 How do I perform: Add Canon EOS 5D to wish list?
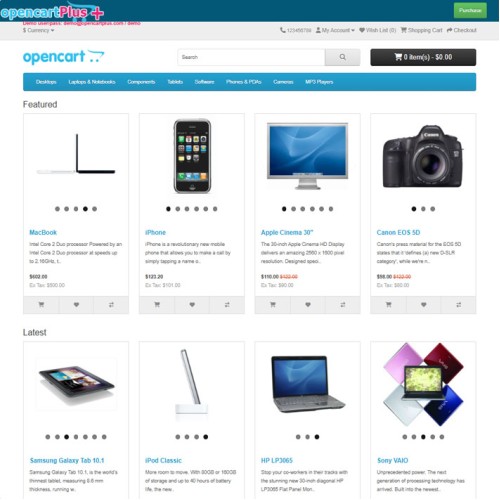point(423,305)
